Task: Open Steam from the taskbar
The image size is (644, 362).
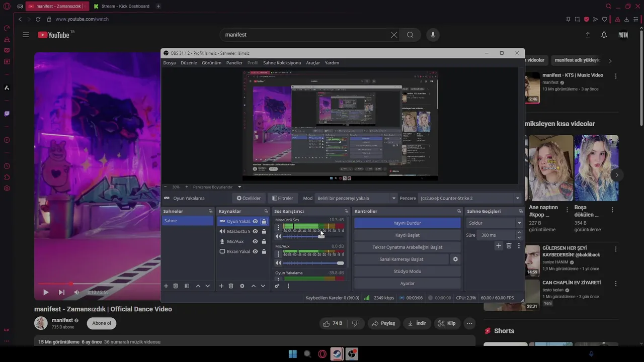Action: [x=337, y=354]
